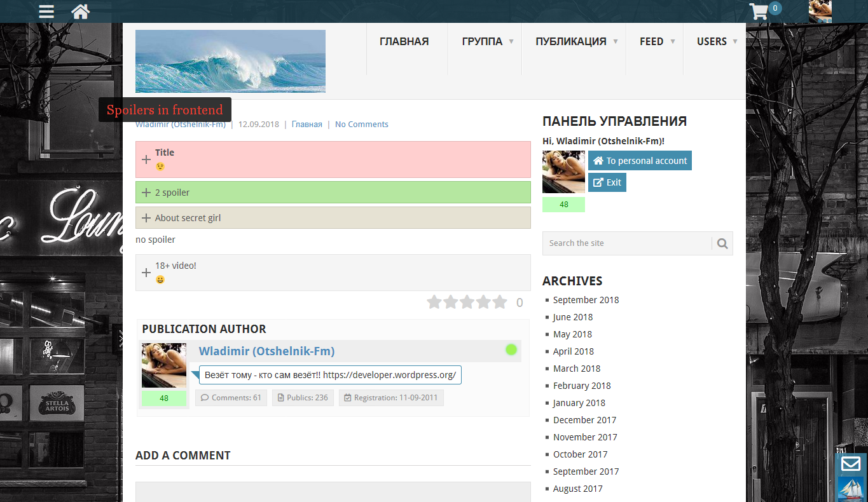The height and width of the screenshot is (502, 868).
Task: Click the sailboat icon at bottom right
Action: click(850, 489)
